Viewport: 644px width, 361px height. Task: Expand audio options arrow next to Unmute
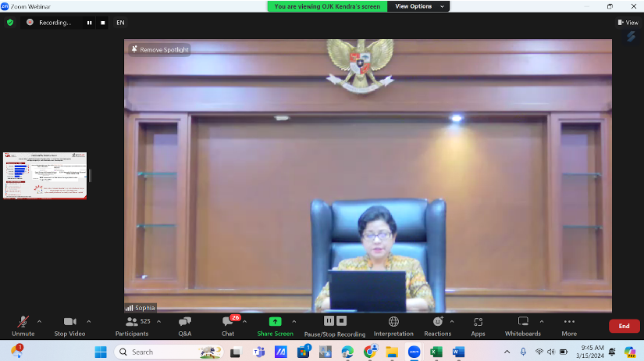39,321
